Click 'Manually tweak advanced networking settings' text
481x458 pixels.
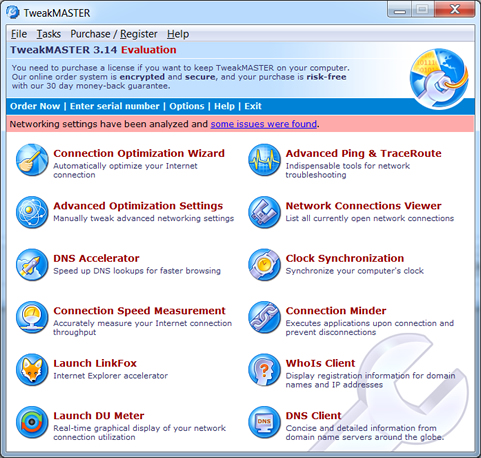(144, 218)
